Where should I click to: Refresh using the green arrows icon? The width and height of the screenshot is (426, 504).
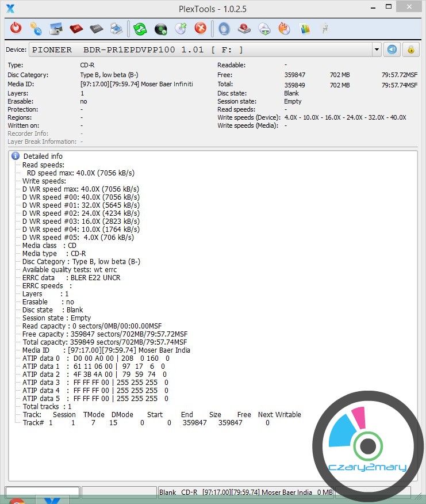(140, 28)
